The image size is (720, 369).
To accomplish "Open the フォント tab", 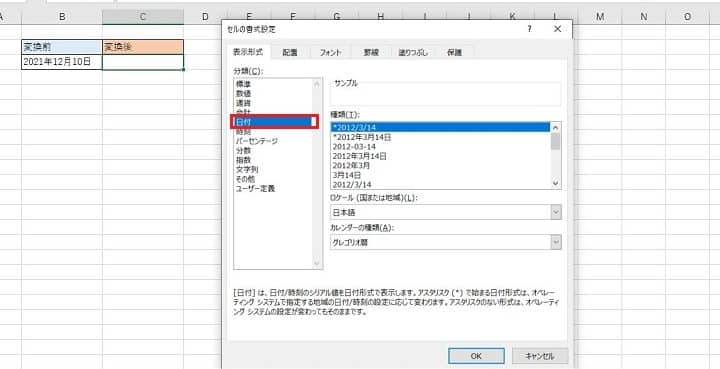I will 330,53.
